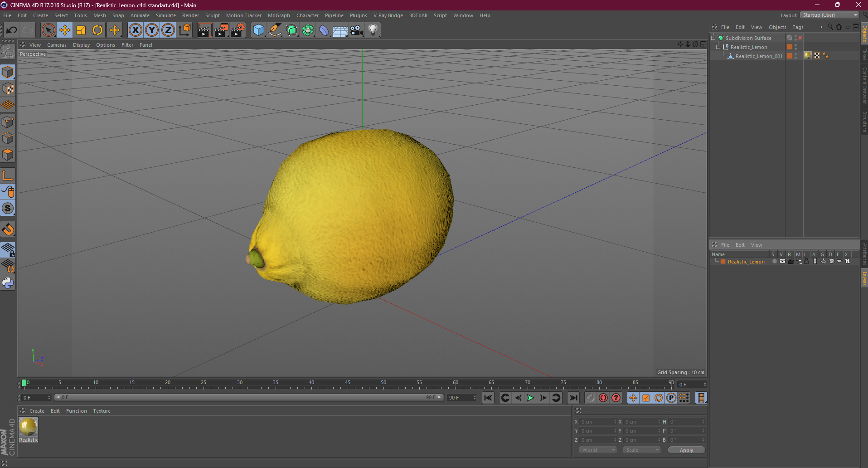Open the spline Pen tool
Viewport: 868px width, 468px height.
(x=275, y=30)
